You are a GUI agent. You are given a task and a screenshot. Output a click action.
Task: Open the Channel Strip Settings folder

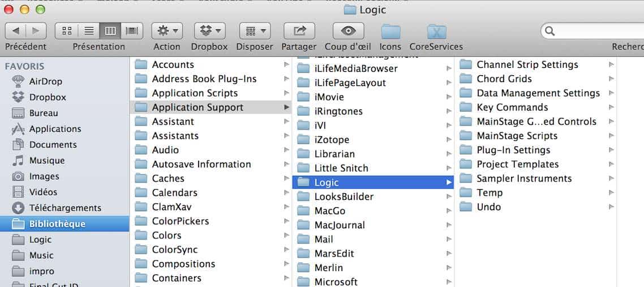(535, 64)
